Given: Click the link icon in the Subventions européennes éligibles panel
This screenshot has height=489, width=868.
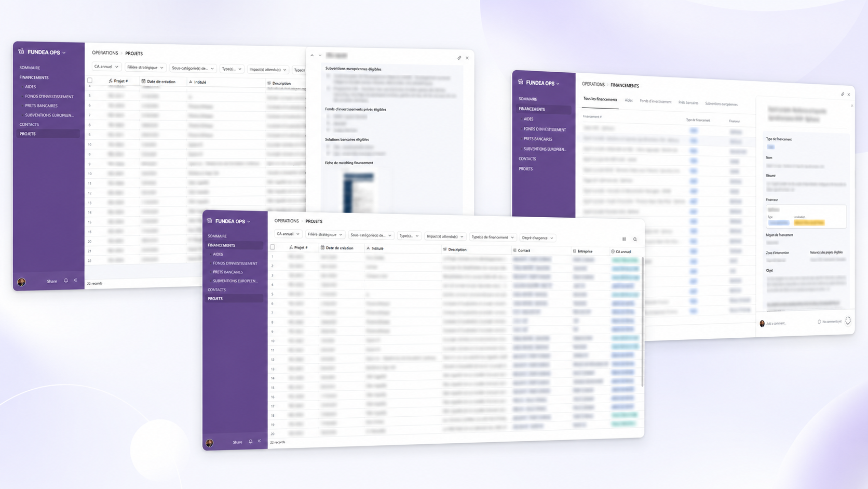Looking at the screenshot, I should 459,58.
